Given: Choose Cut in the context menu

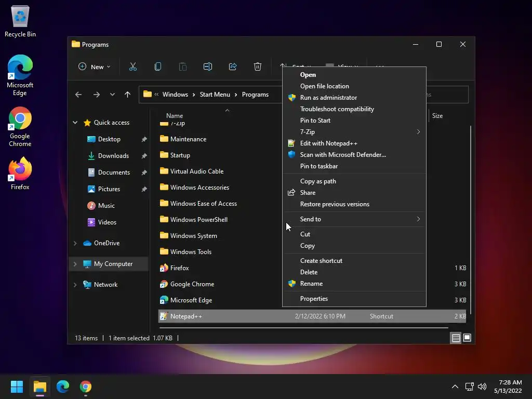Looking at the screenshot, I should pyautogui.click(x=354, y=234).
